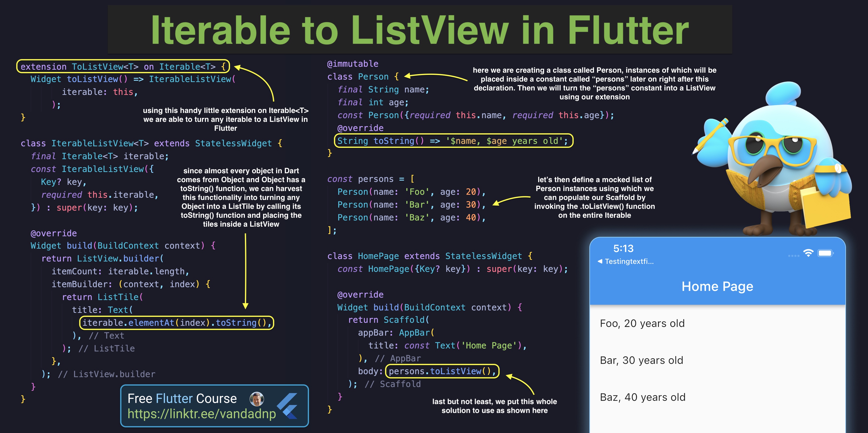The image size is (868, 433).
Task: Click the author avatar photo in banner
Action: tap(256, 399)
